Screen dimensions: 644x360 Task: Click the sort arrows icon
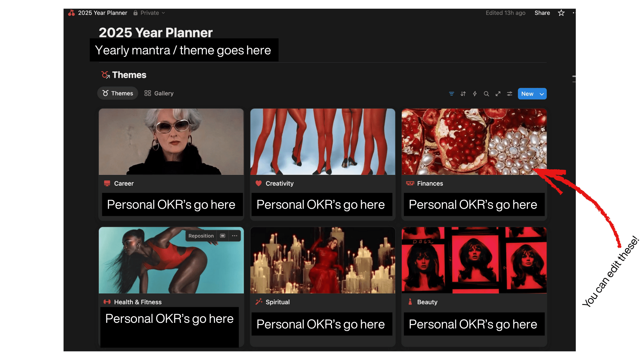click(x=463, y=94)
